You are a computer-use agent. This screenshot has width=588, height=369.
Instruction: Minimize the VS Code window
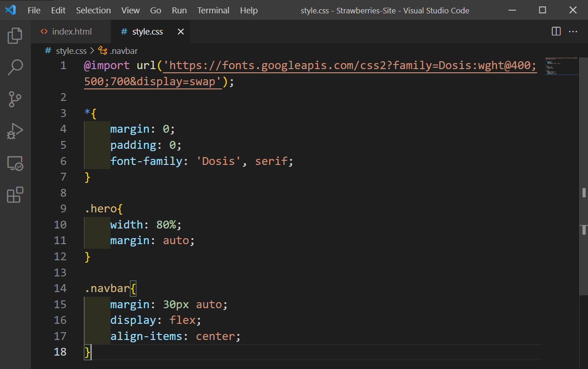513,10
